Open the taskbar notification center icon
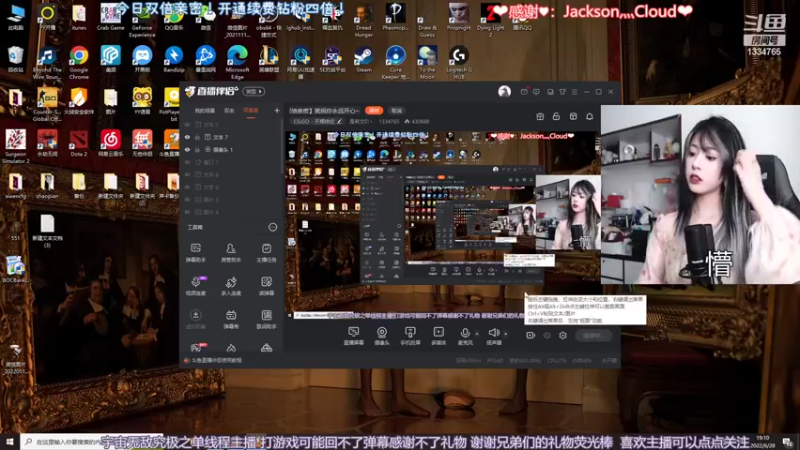The image size is (800, 450). (x=788, y=442)
